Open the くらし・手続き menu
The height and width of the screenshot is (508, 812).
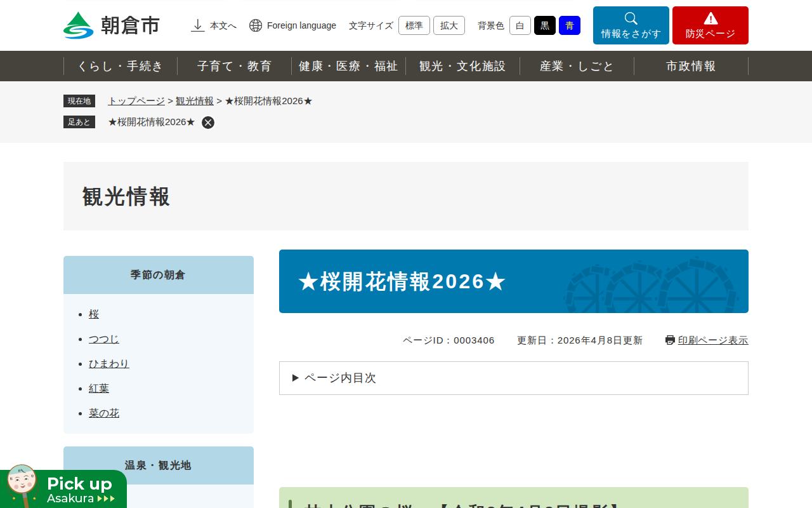[x=121, y=66]
